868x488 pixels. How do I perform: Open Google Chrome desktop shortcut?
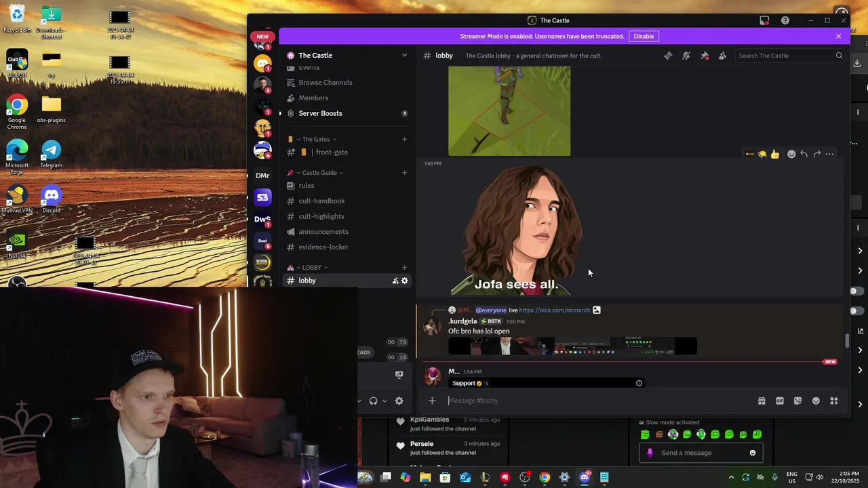17,113
